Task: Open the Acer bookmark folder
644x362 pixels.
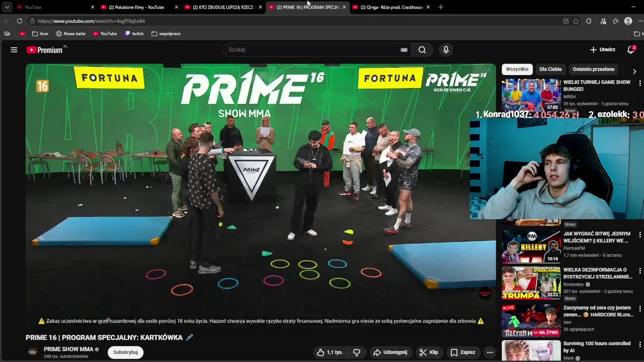Action: (x=40, y=34)
